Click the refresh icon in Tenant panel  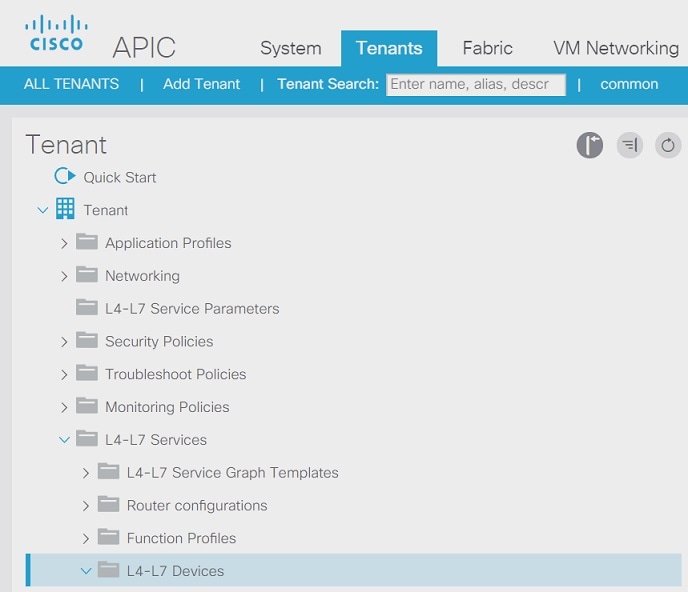(668, 145)
